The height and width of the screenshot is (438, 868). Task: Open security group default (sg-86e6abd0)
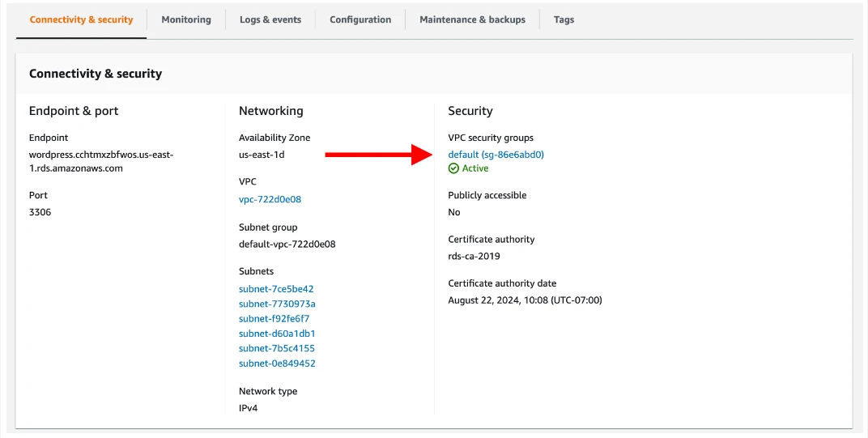pos(496,155)
